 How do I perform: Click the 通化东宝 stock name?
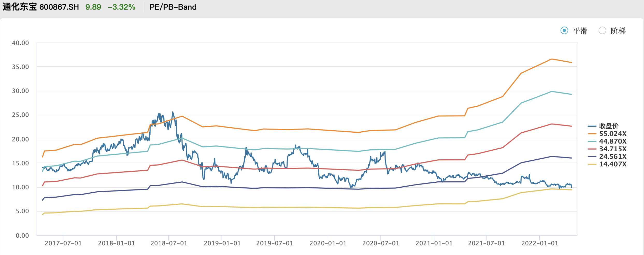[x=20, y=7]
